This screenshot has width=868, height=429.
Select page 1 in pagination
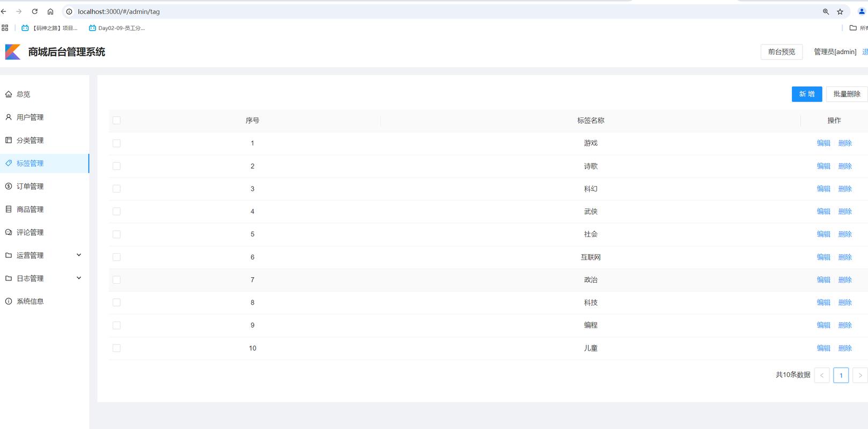click(841, 375)
